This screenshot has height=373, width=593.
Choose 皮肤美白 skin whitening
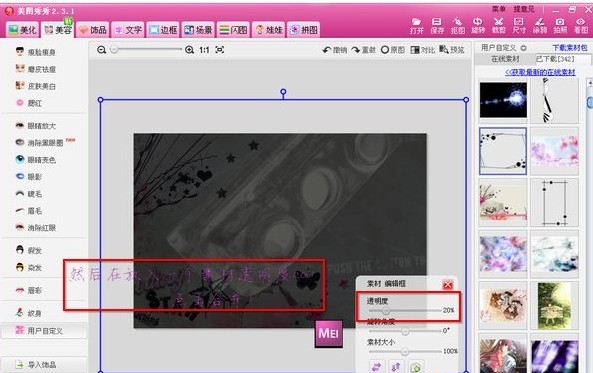(x=36, y=86)
